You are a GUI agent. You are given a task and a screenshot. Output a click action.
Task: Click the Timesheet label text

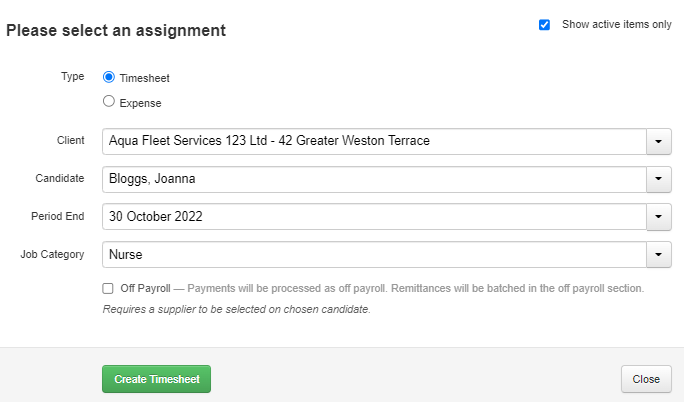pyautogui.click(x=144, y=78)
